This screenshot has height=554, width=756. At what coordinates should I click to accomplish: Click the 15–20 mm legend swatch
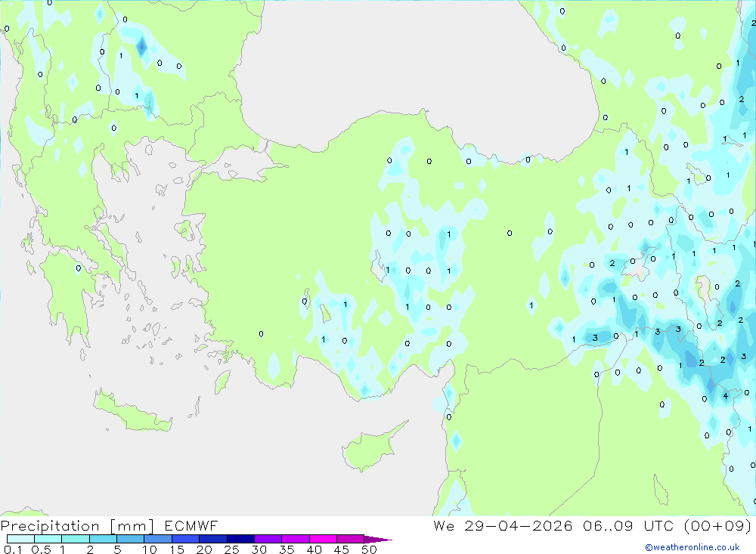(185, 539)
